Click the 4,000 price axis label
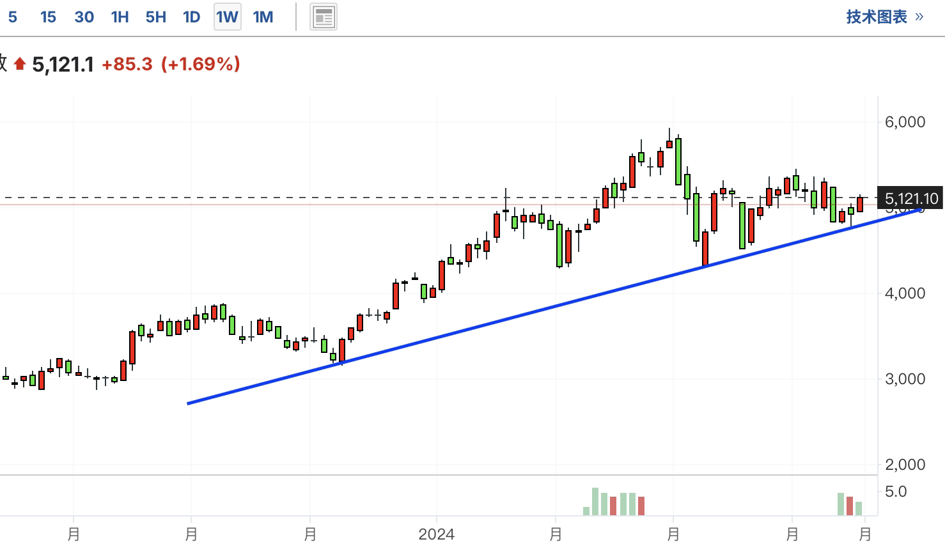The width and height of the screenshot is (945, 560). pos(905,293)
